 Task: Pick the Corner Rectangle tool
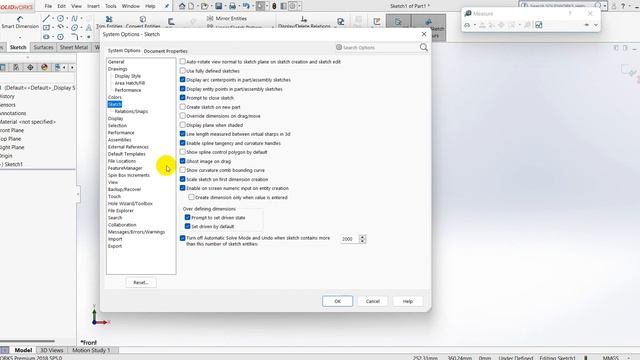coord(46,27)
